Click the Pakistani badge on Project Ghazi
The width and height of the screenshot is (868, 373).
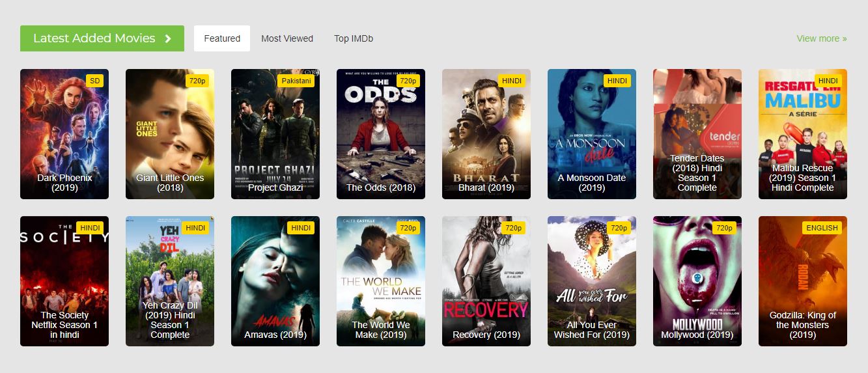click(x=296, y=81)
